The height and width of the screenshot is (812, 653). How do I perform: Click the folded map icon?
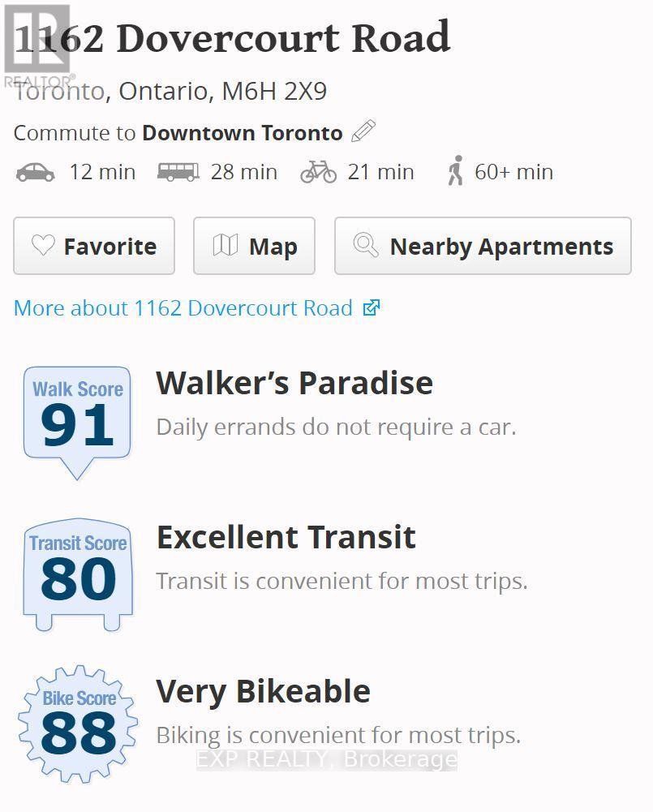tap(226, 245)
